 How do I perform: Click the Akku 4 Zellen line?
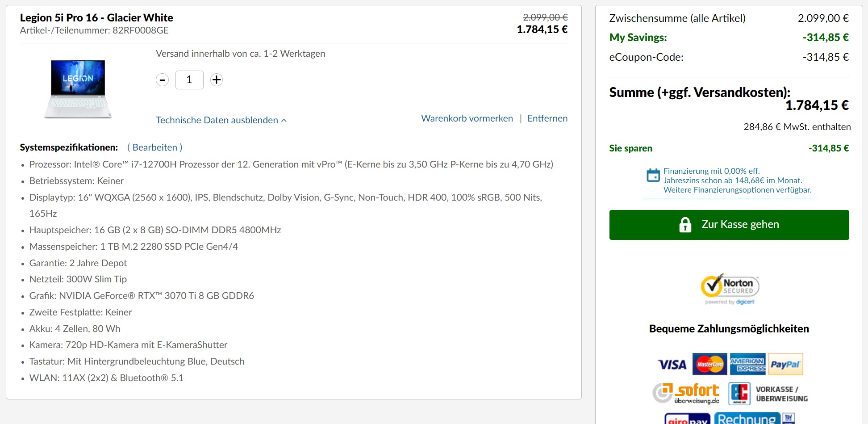(x=75, y=329)
